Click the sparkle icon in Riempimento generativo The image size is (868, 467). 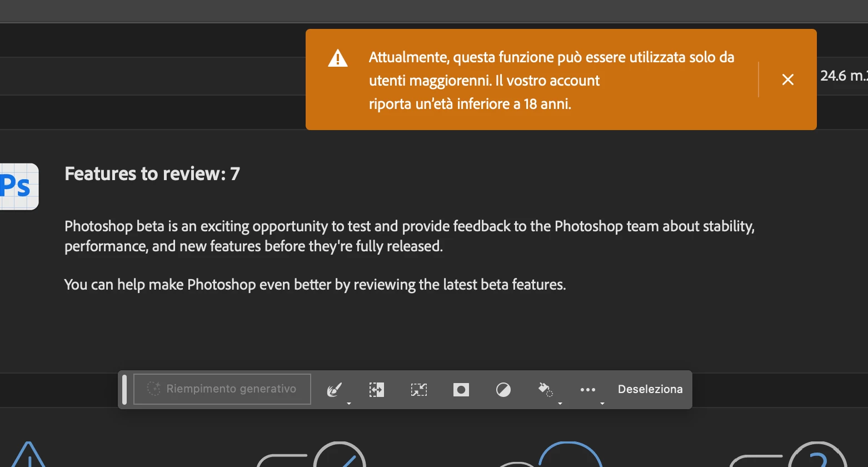click(153, 389)
